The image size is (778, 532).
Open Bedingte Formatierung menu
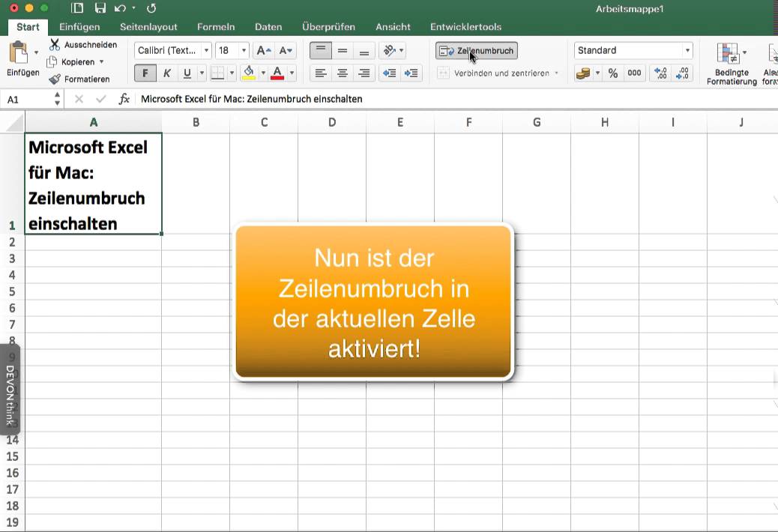732,64
